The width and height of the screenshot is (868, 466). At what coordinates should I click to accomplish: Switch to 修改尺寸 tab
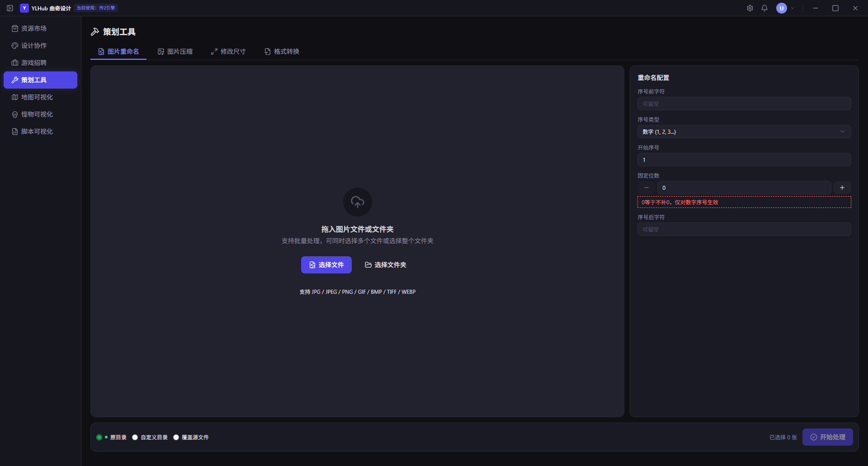click(x=228, y=52)
